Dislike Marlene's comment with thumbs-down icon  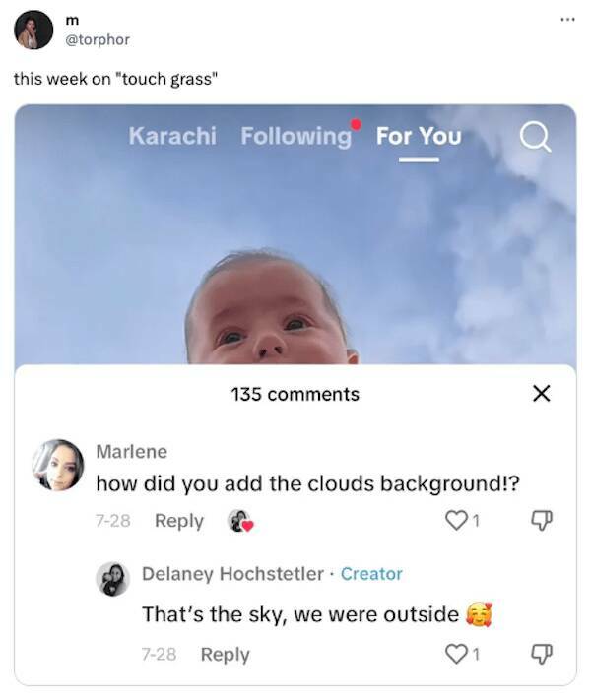click(542, 520)
